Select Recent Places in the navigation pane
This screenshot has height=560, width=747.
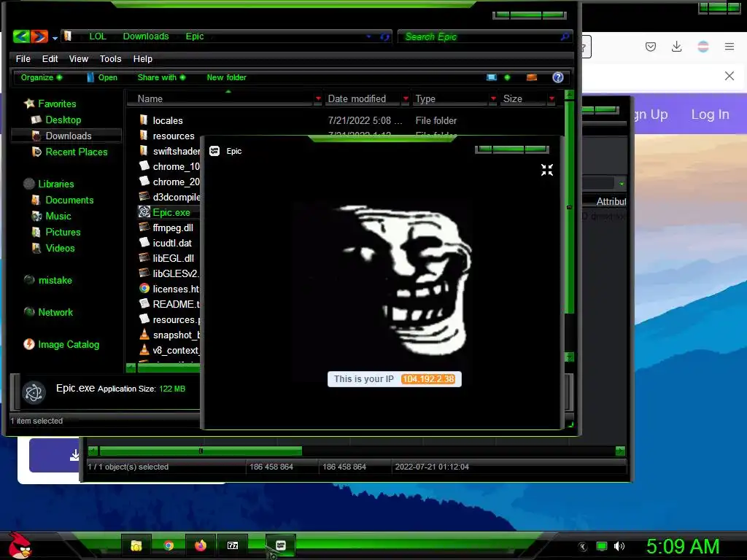pyautogui.click(x=76, y=152)
